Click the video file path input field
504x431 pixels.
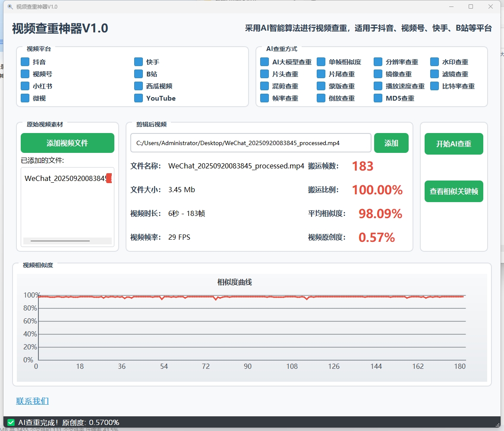click(250, 143)
